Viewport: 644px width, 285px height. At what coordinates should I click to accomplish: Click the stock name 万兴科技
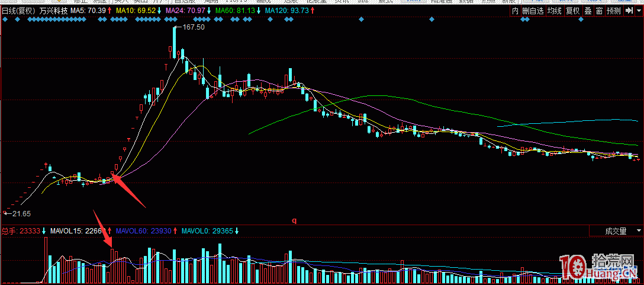point(54,11)
